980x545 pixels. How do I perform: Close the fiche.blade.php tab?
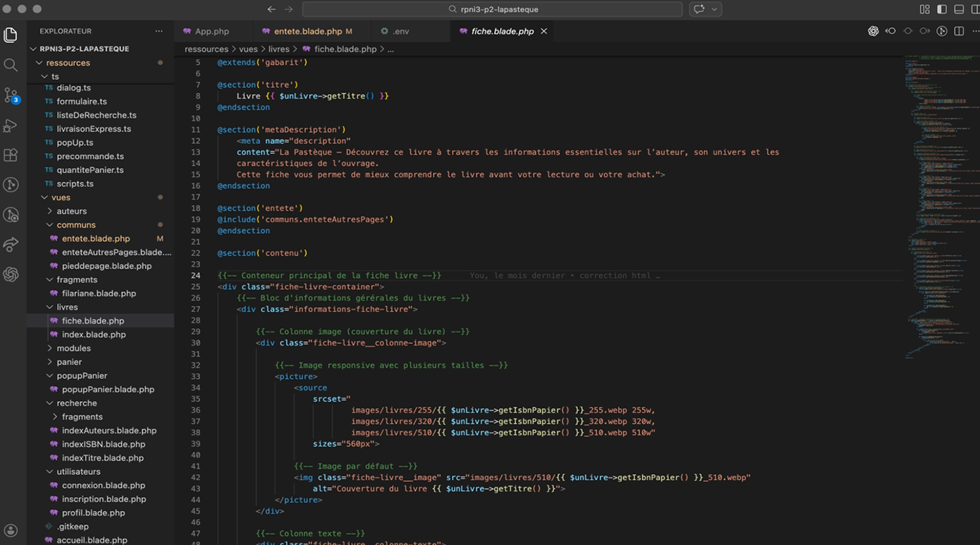(544, 31)
